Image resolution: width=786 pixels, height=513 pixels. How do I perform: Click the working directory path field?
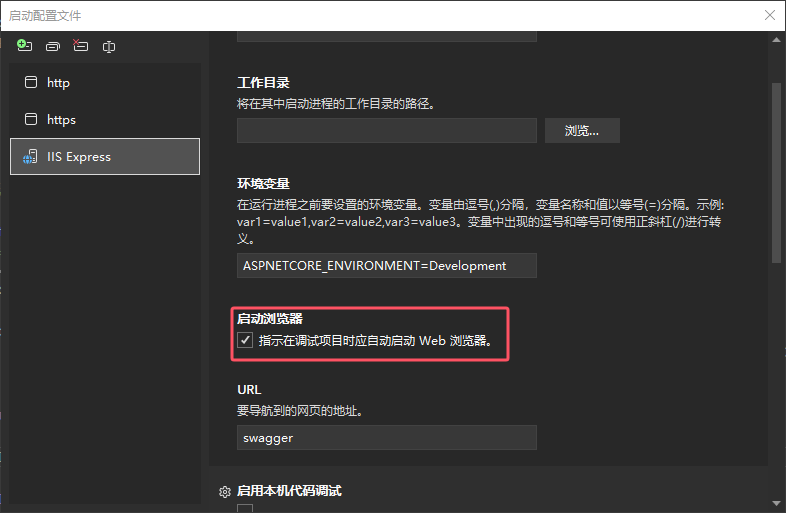pos(386,130)
